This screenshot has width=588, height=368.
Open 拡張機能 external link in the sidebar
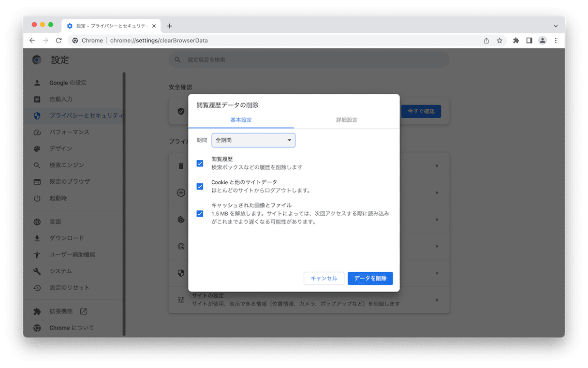[84, 311]
